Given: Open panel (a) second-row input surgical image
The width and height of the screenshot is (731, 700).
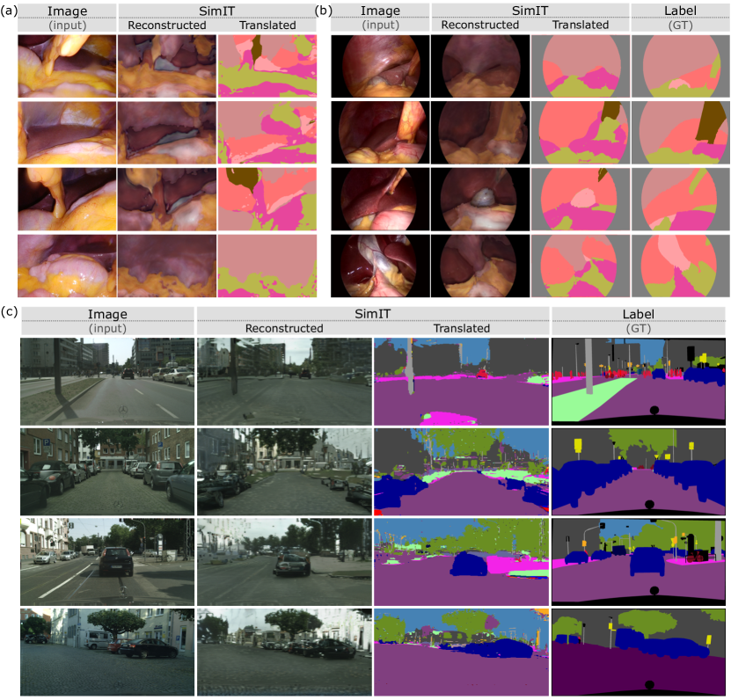Looking at the screenshot, I should tap(67, 133).
